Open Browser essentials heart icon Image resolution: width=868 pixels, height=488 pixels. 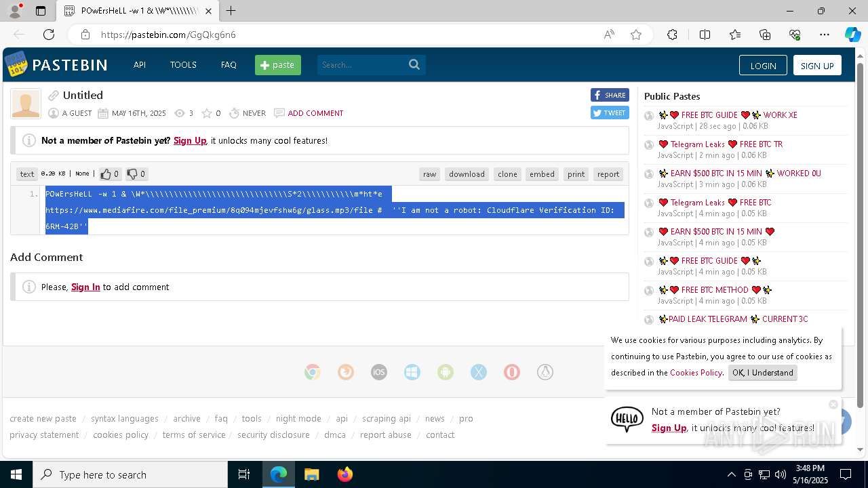[x=795, y=35]
